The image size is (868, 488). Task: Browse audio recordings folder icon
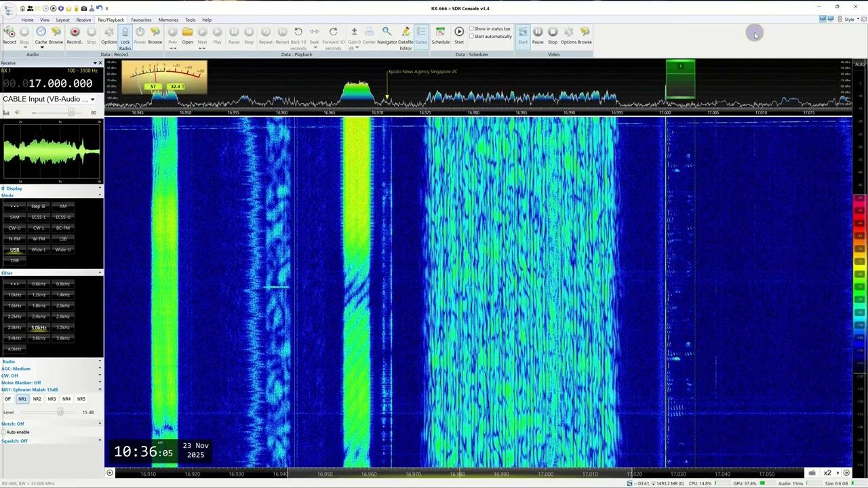click(56, 34)
